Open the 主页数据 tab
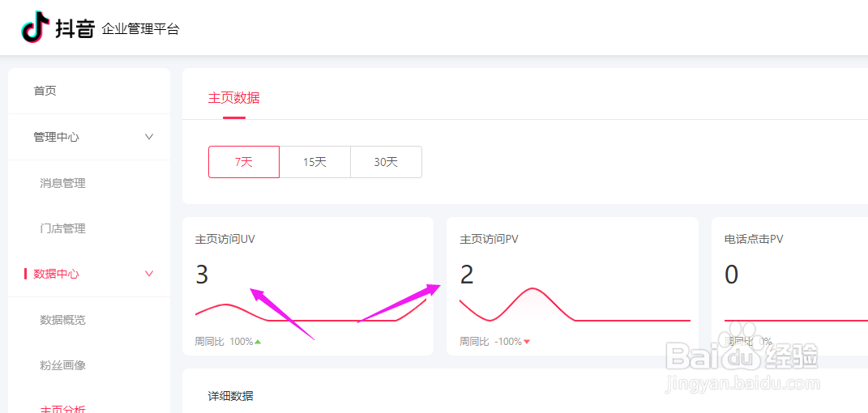The height and width of the screenshot is (413, 868). pyautogui.click(x=233, y=99)
